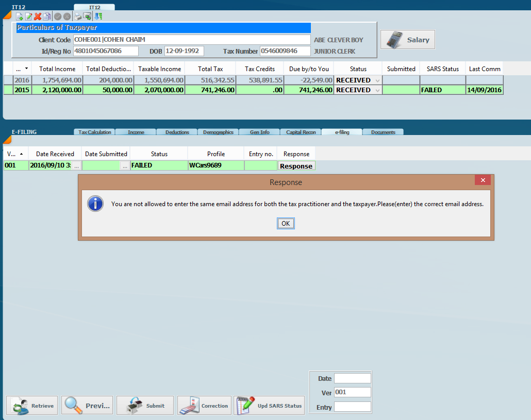Open the Deductions tab
Image resolution: width=531 pixels, height=420 pixels.
(x=177, y=132)
